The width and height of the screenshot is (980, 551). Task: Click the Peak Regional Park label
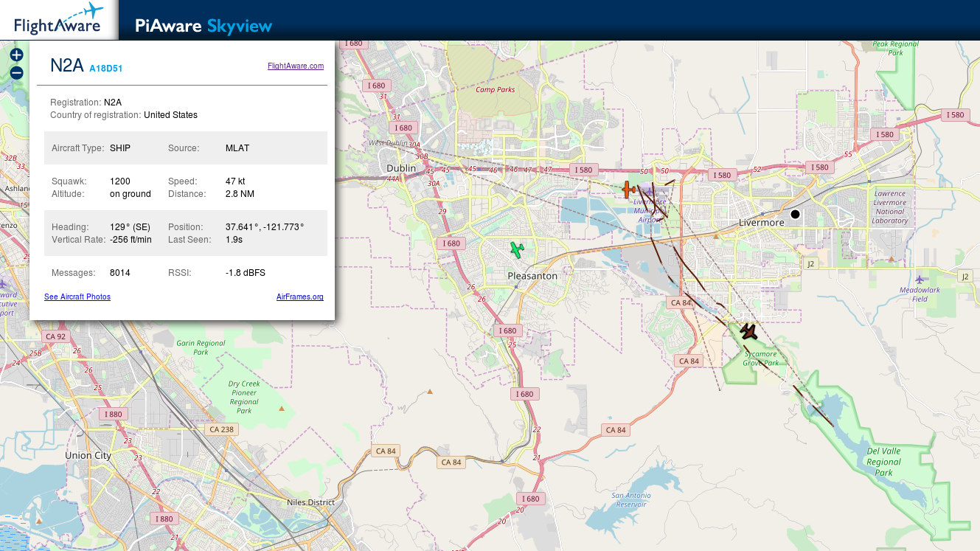pos(895,48)
